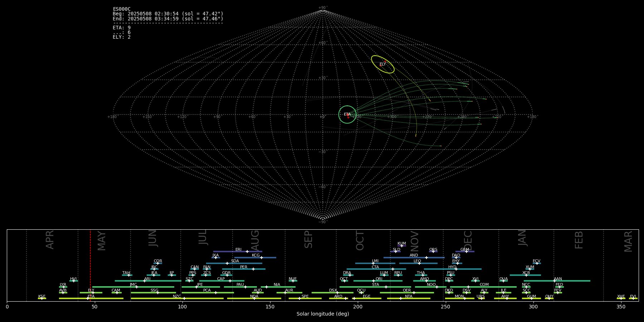Click the XHE shower label near March
Viewport: 644px width, 322px height.
tap(621, 296)
